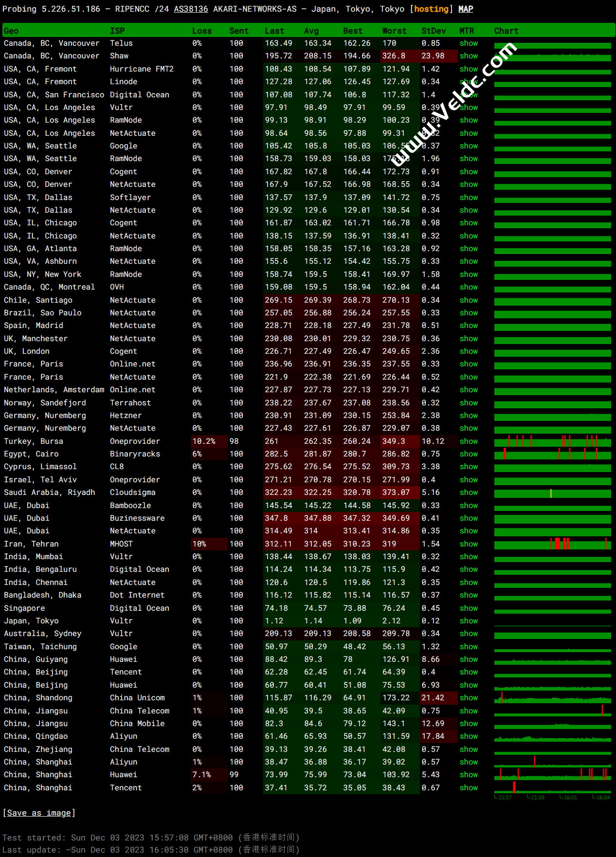Screen dimensions: 616x857
Task: Show MTR for Dubai Bamboozle row
Action: point(469,506)
